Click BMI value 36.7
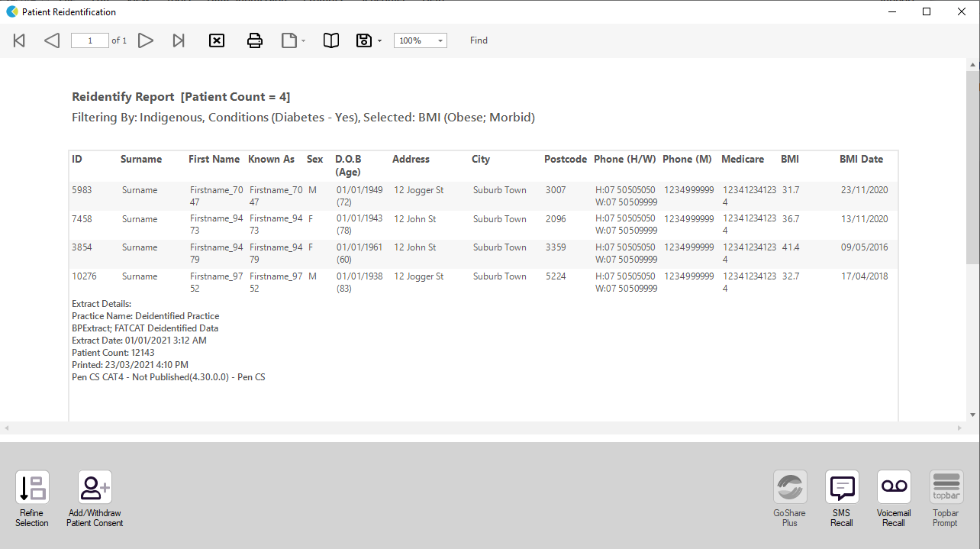 (791, 219)
